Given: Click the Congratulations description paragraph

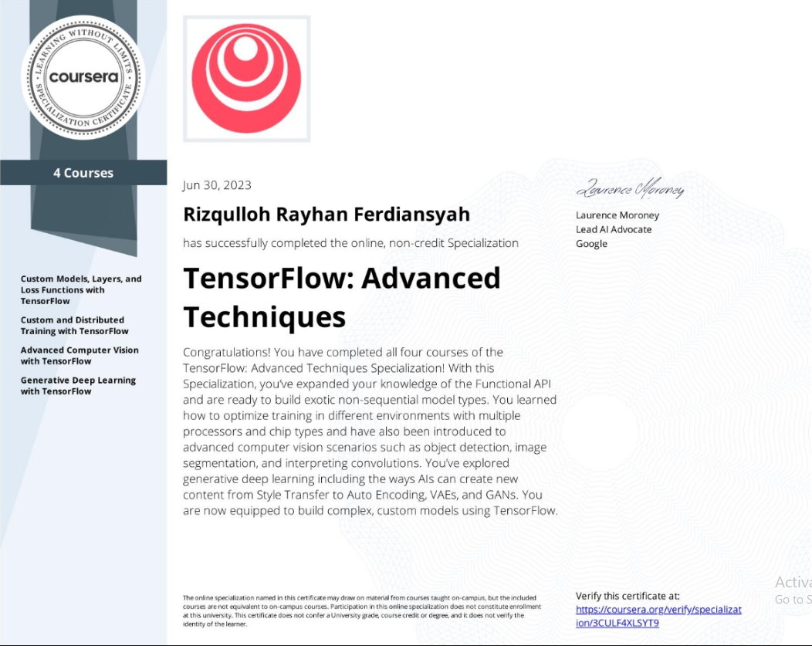Looking at the screenshot, I should tap(370, 431).
